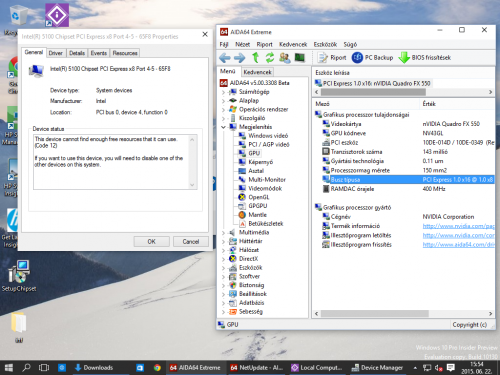Select the RAMDAC órajele row
The width and height of the screenshot is (500, 375).
coord(408,189)
